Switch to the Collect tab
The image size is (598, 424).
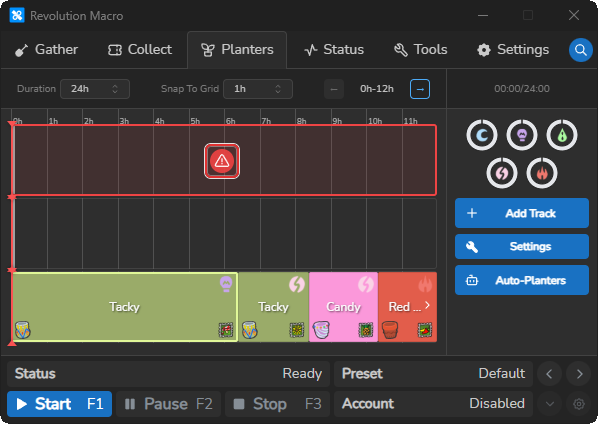tap(140, 50)
